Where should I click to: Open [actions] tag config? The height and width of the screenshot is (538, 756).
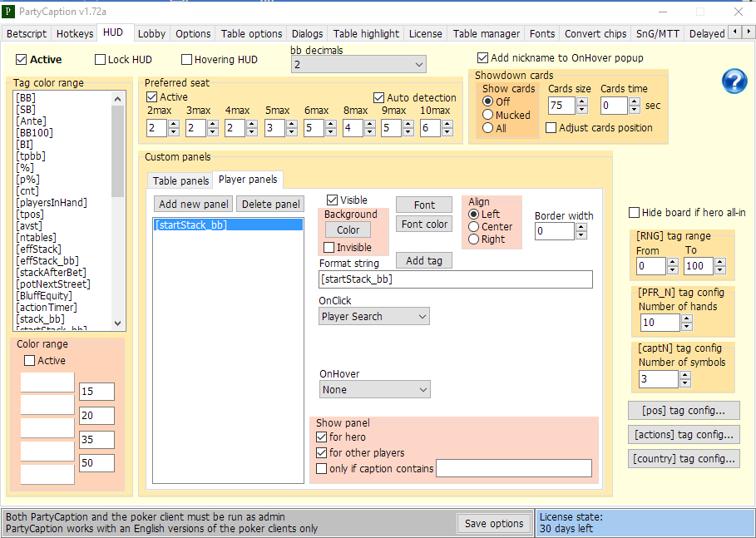[x=684, y=434]
